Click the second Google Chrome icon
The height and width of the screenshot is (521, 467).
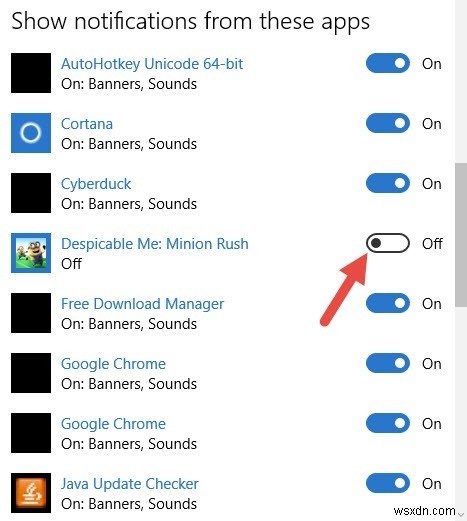(x=31, y=433)
